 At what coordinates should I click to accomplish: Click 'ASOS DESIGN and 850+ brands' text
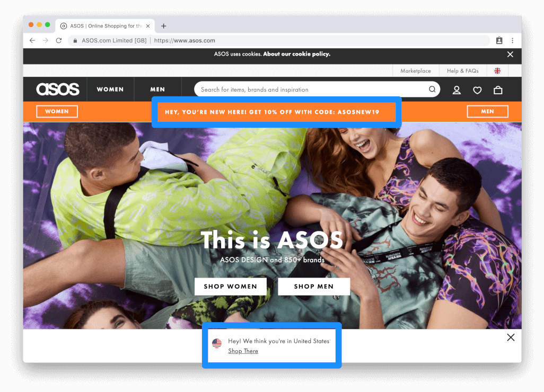point(273,260)
